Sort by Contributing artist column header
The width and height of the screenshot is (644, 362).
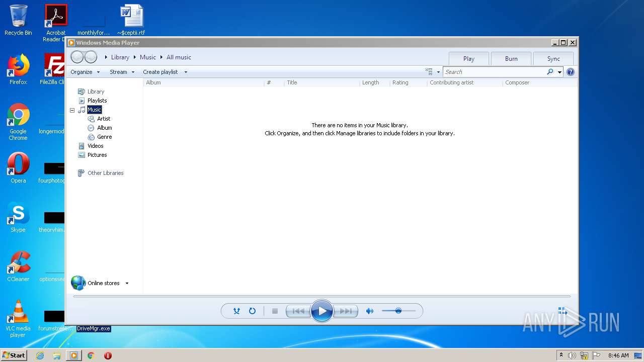464,82
